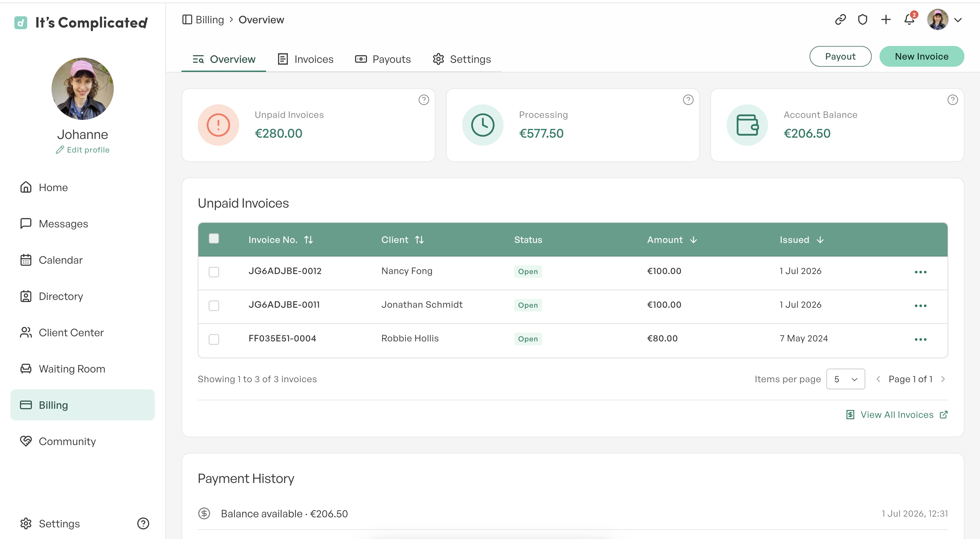980x539 pixels.
Task: Open Waiting Room in the sidebar
Action: click(x=83, y=369)
